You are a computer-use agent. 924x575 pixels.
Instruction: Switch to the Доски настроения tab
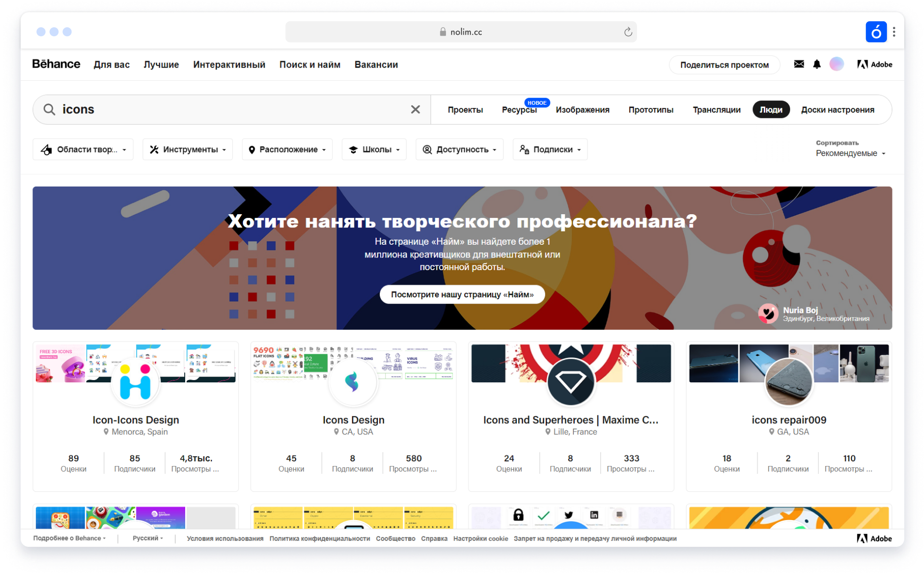coord(838,109)
